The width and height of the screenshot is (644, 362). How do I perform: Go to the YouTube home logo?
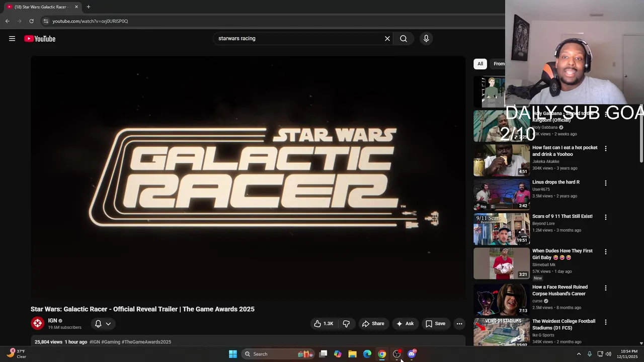[40, 39]
